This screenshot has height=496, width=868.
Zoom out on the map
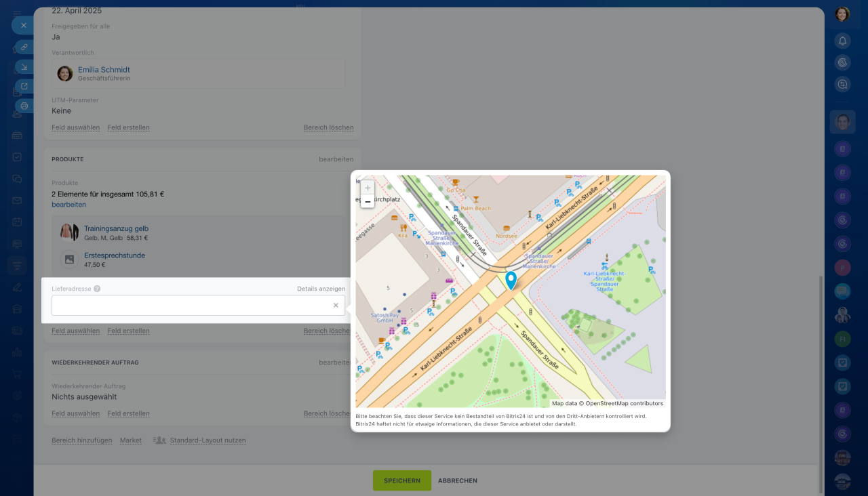coord(368,201)
